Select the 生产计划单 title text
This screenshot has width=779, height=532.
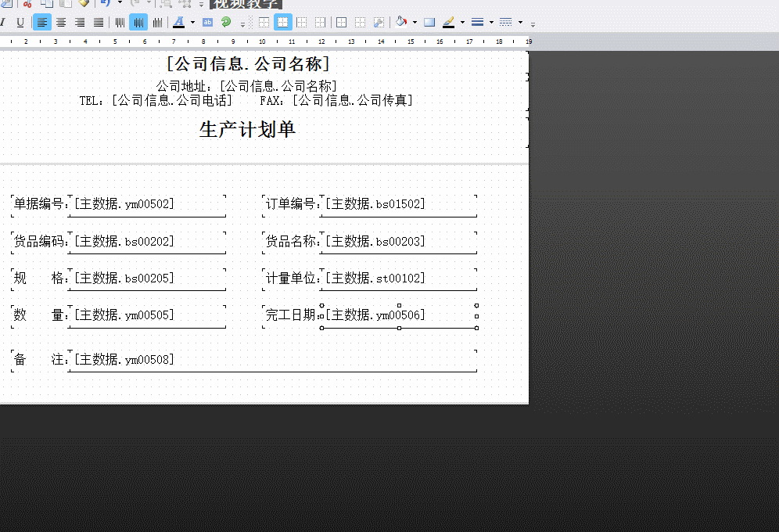247,130
